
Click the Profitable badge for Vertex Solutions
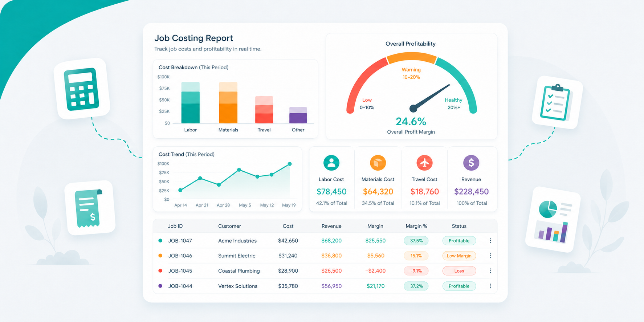[x=459, y=286]
